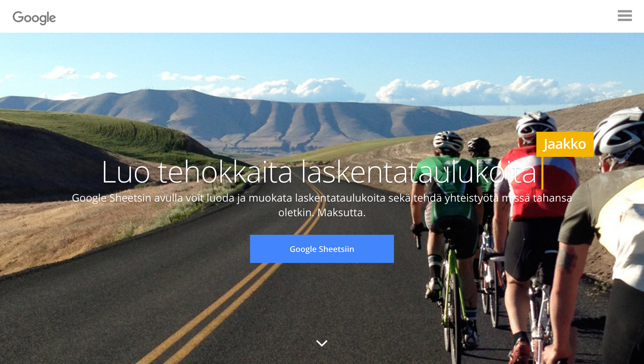Click the empty white header bar area
The image size is (644, 364).
(x=324, y=16)
